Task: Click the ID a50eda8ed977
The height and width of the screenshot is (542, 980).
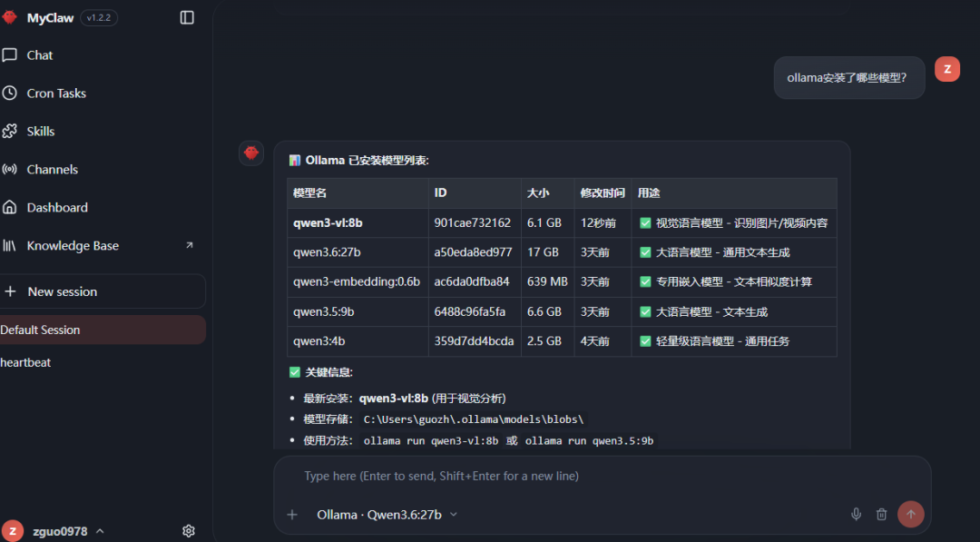Action: coord(473,252)
